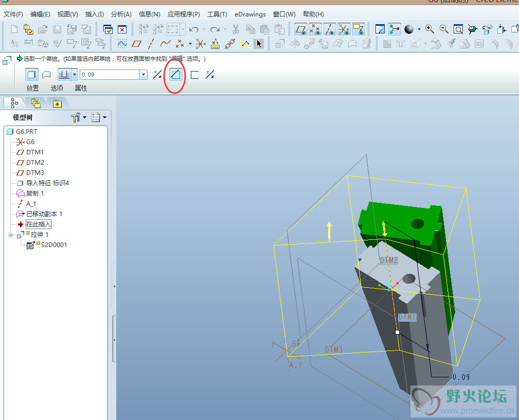The width and height of the screenshot is (519, 420).
Task: Select the extrude as solid button
Action: [31, 75]
